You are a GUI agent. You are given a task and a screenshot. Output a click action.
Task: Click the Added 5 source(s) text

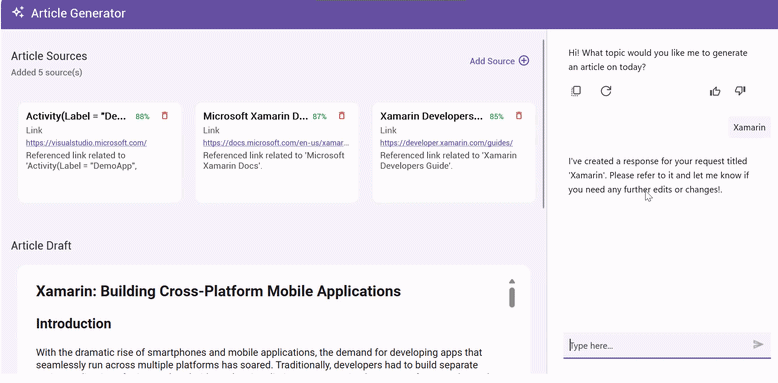tap(47, 72)
